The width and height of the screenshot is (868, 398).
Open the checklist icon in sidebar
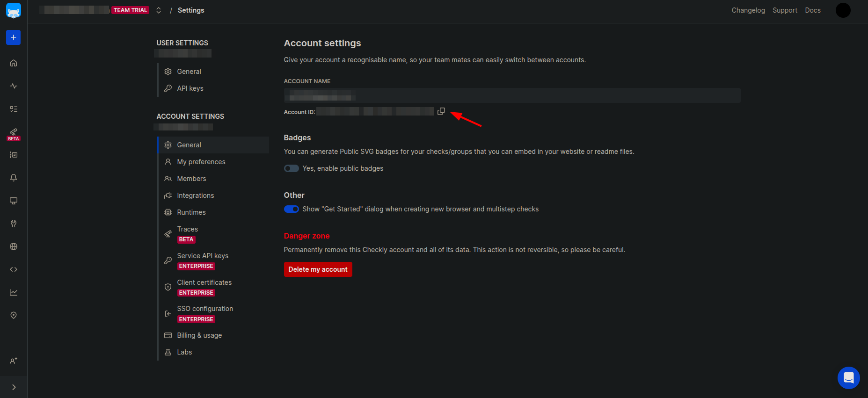[14, 109]
